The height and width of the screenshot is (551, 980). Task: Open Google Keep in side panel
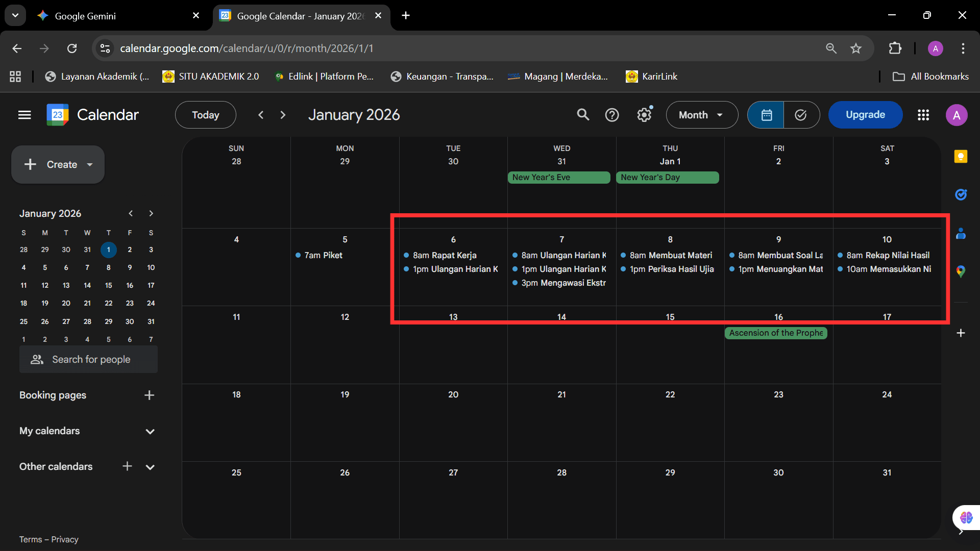click(961, 157)
